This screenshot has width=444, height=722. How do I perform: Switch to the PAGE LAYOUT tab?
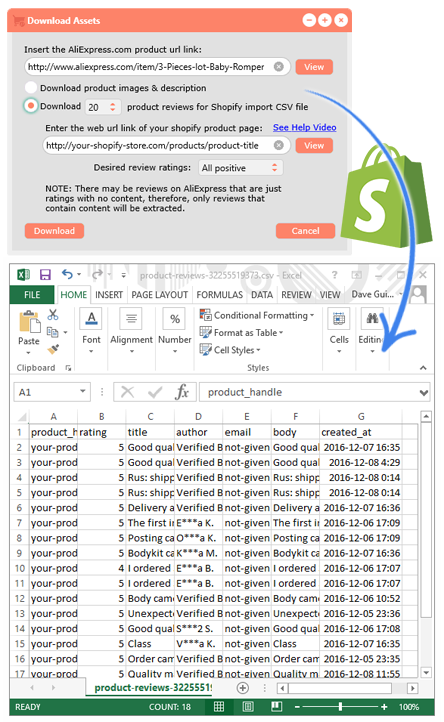pyautogui.click(x=159, y=295)
